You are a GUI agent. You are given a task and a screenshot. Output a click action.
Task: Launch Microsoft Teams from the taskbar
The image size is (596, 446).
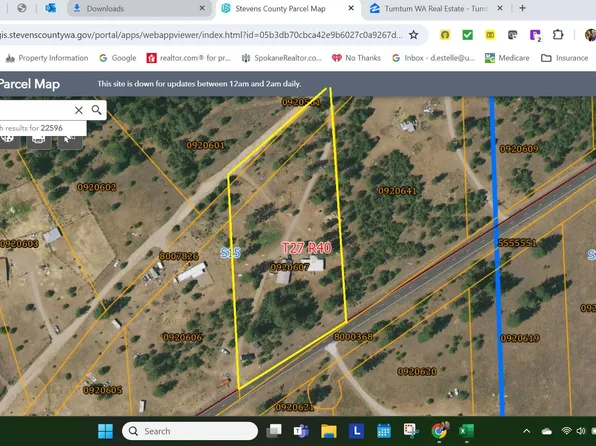[x=301, y=431]
